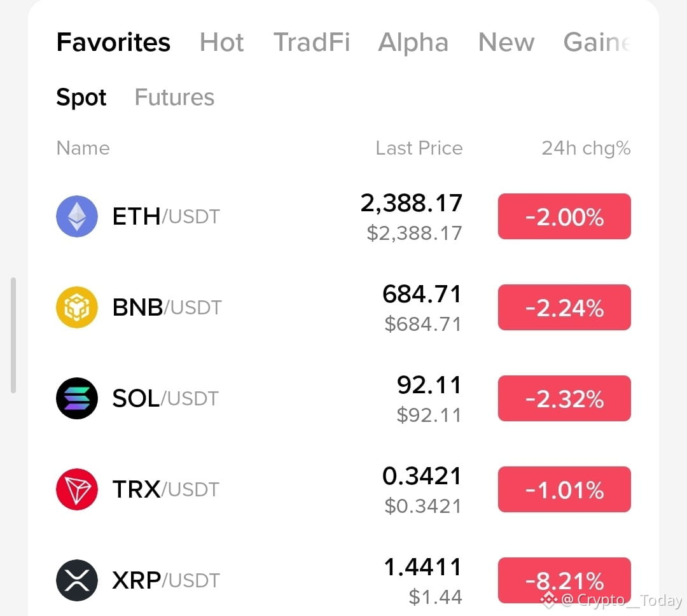Viewport: 687px width, 616px height.
Task: Tap the BNB coin icon
Action: click(x=77, y=307)
